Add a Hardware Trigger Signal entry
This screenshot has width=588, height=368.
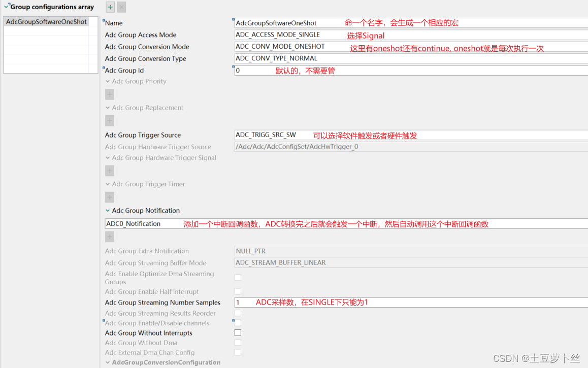(x=109, y=171)
